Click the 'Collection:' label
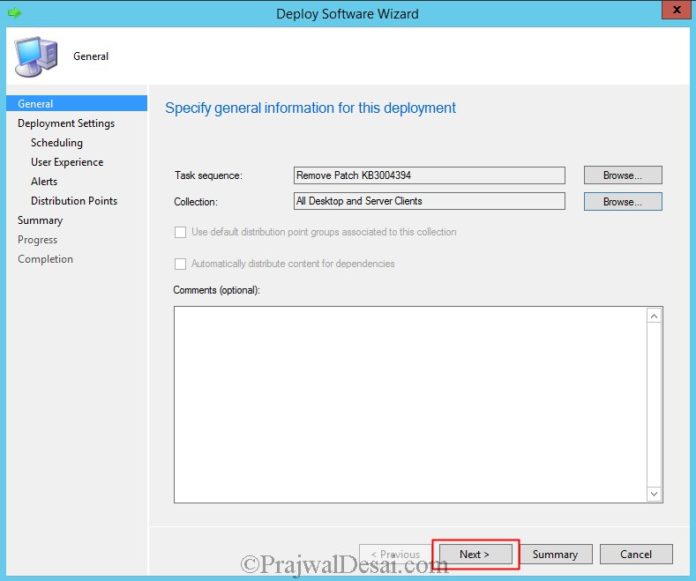Screen dimensions: 696x581 pos(196,202)
